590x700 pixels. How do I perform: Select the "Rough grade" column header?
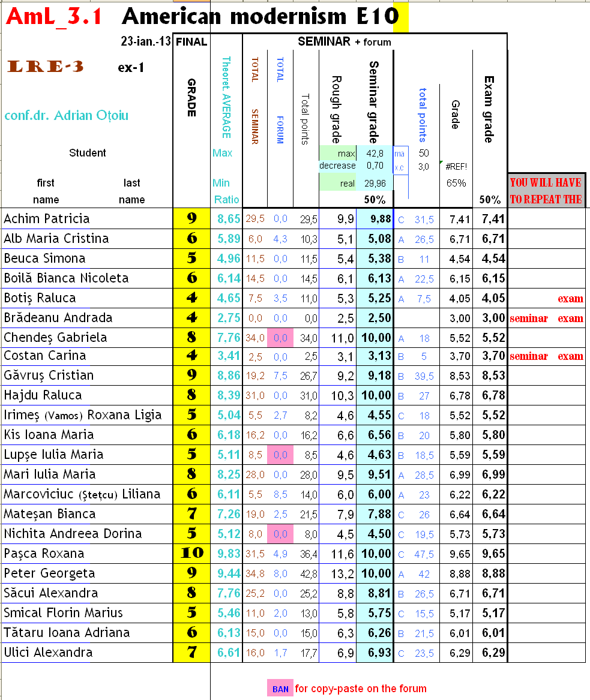click(337, 109)
